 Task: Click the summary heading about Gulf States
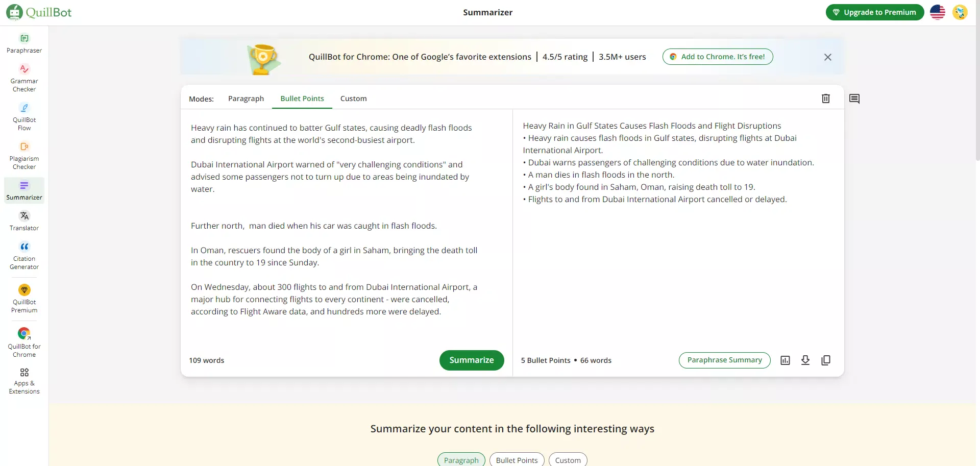click(652, 126)
